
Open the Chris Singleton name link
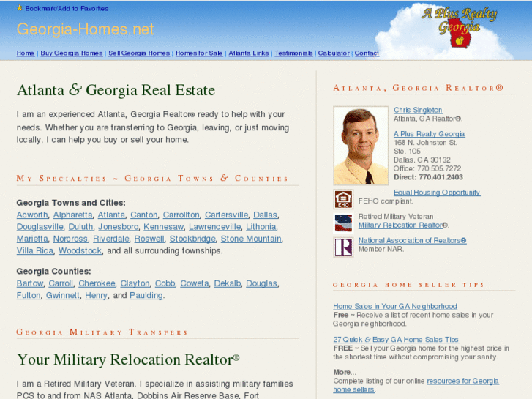(418, 110)
